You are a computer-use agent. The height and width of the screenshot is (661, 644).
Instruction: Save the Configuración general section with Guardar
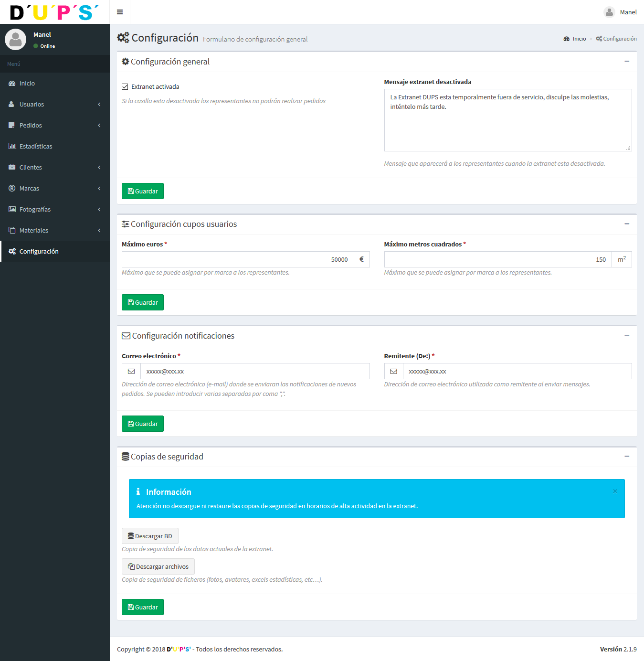(x=143, y=191)
